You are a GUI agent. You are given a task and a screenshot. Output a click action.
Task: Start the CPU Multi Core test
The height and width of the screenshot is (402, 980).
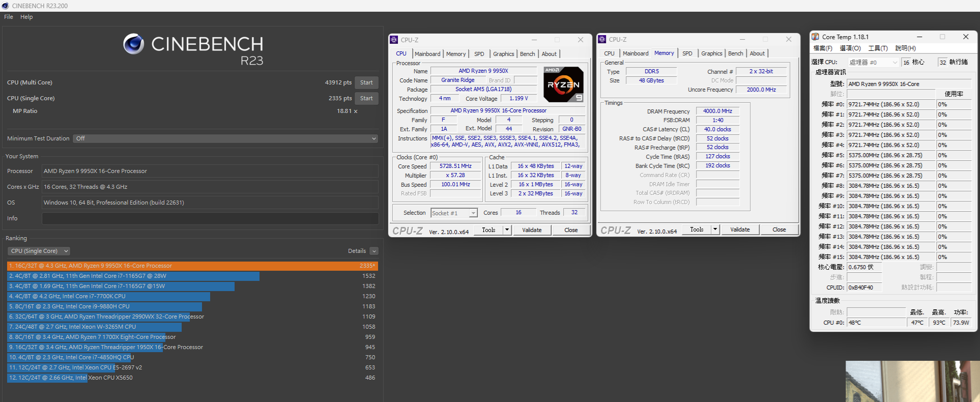coord(366,82)
